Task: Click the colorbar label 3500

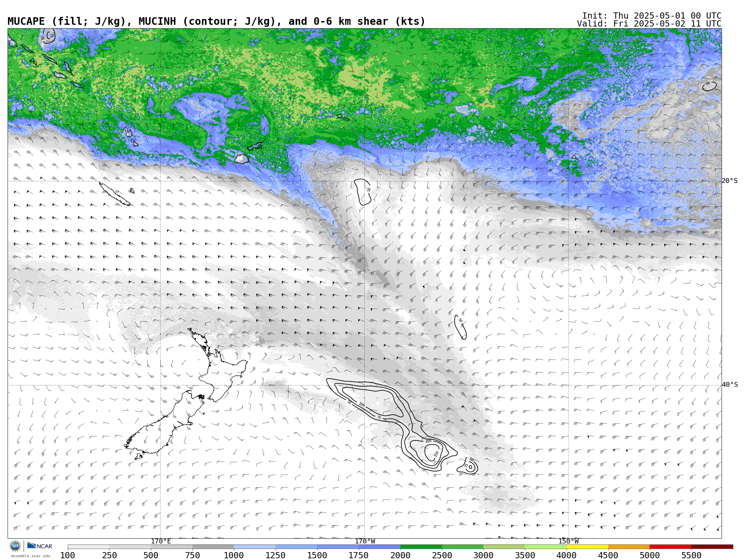Action: pos(525,555)
